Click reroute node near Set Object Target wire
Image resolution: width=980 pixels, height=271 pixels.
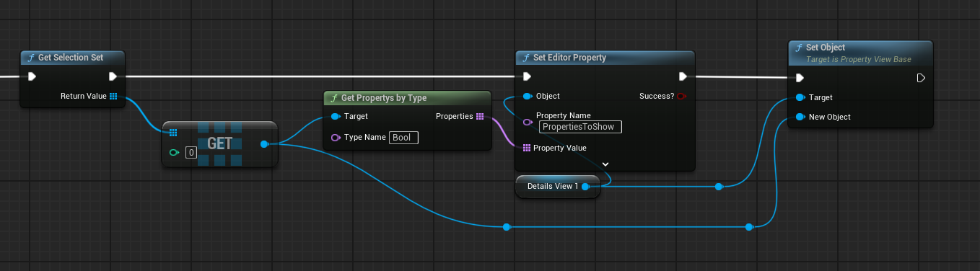click(x=719, y=187)
